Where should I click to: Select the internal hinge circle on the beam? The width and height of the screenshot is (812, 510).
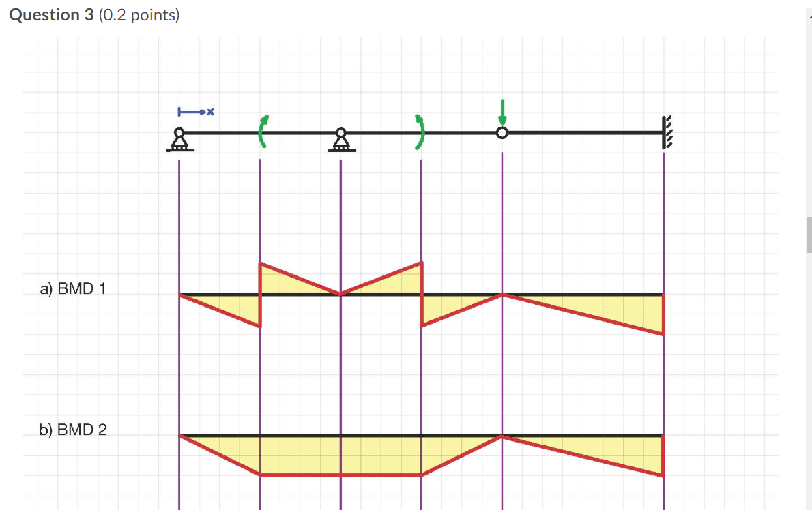click(x=502, y=133)
